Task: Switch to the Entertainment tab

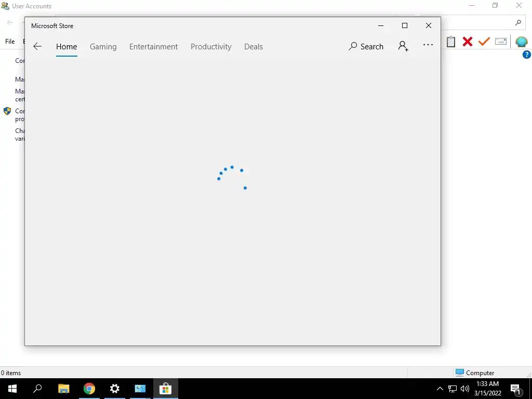Action: (x=153, y=46)
